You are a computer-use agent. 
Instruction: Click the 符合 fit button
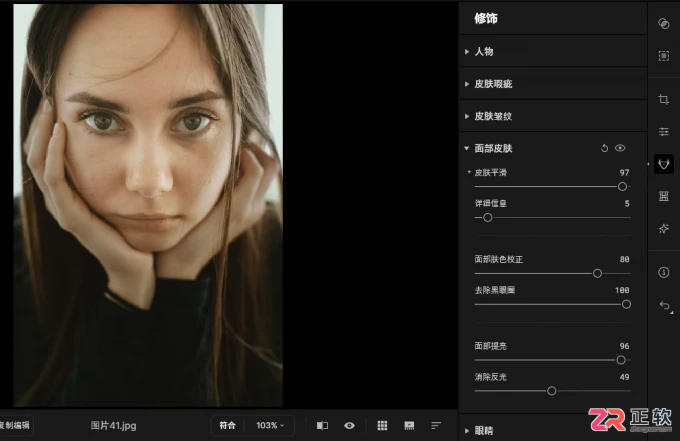(x=227, y=425)
